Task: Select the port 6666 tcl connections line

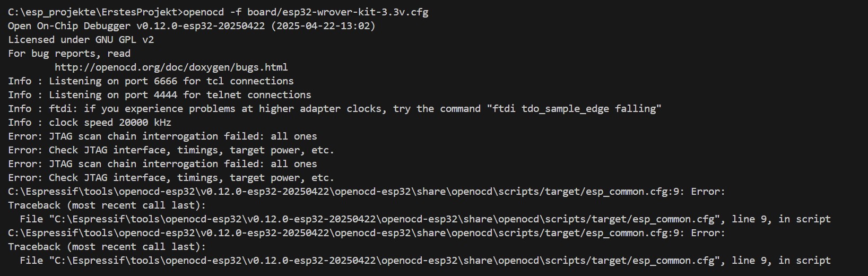Action: point(151,81)
